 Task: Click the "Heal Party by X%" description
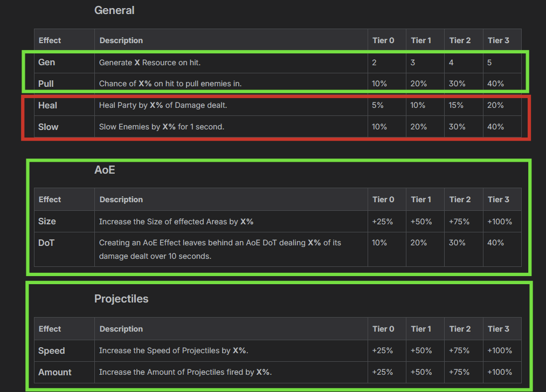click(163, 106)
